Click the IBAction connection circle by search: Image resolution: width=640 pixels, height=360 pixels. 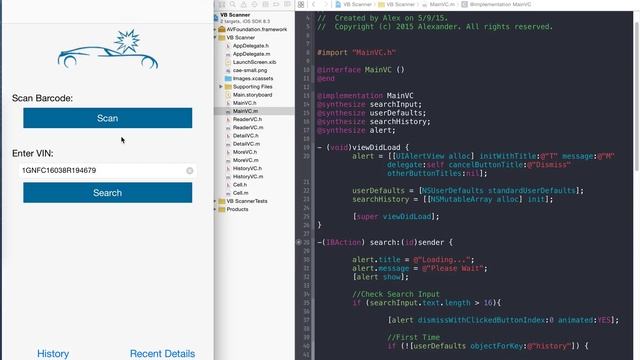(x=299, y=242)
